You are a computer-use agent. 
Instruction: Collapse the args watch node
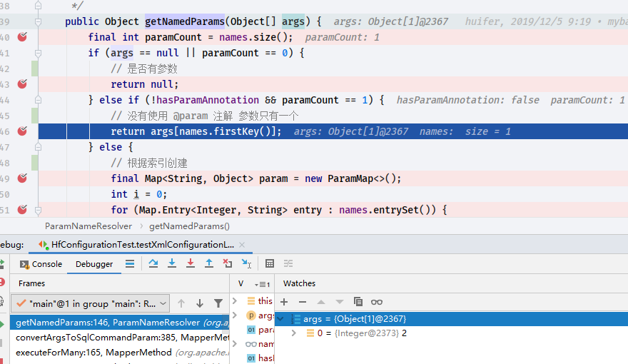point(280,319)
